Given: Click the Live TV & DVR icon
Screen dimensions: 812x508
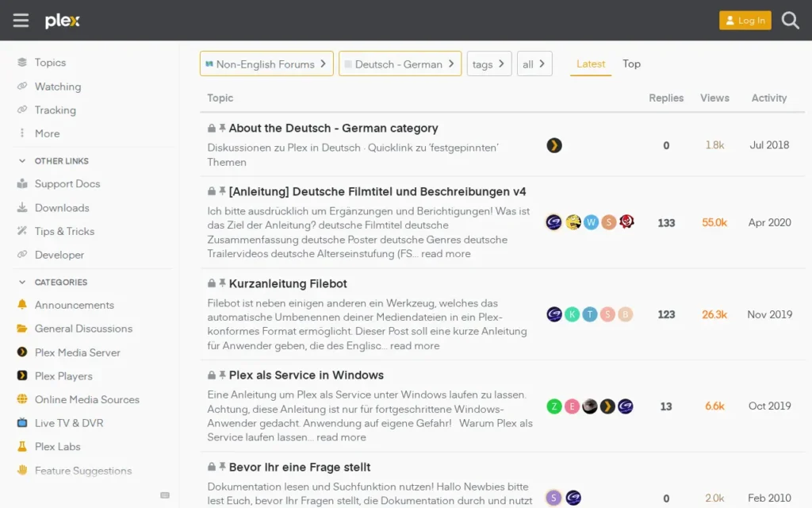Looking at the screenshot, I should tap(21, 422).
